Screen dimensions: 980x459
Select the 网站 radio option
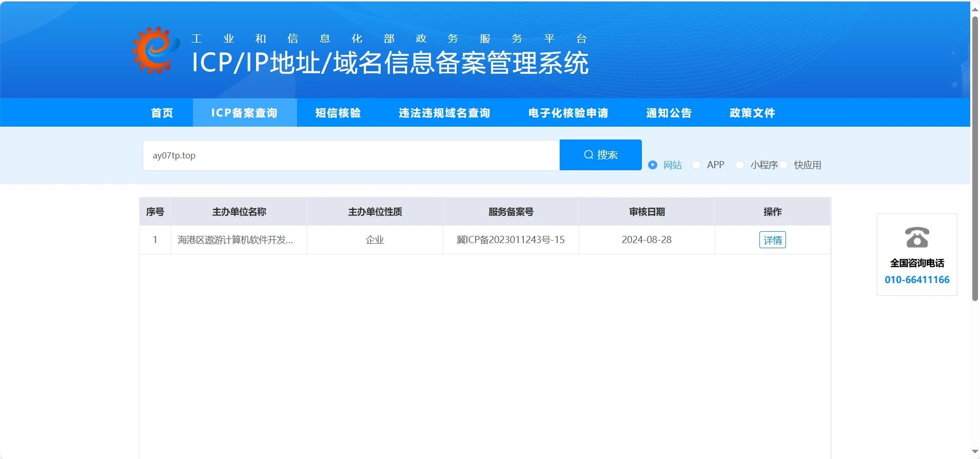point(653,165)
